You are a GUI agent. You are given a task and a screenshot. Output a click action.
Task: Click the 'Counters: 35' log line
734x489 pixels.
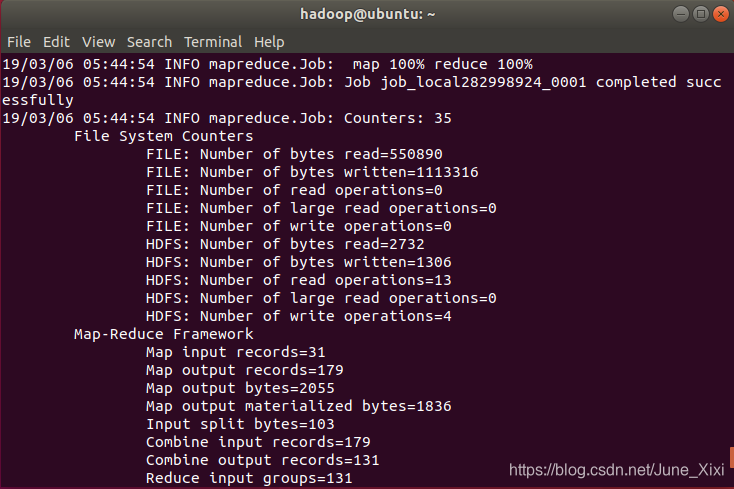click(x=227, y=118)
